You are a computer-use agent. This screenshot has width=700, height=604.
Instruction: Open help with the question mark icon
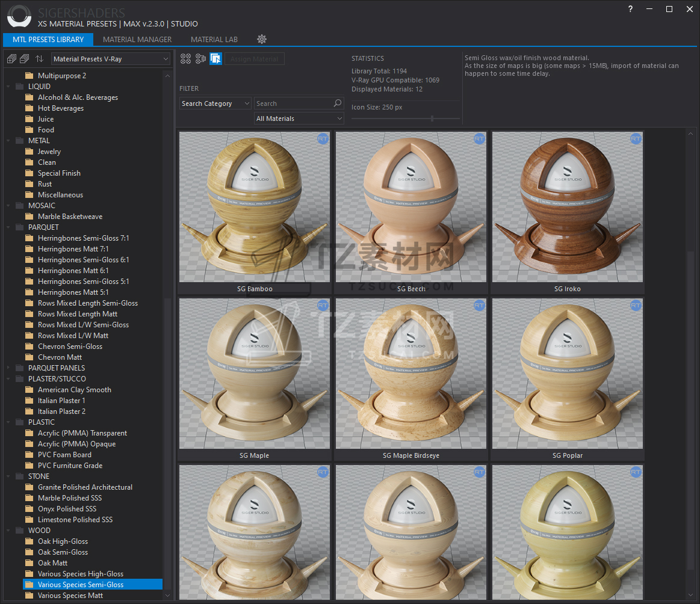(x=630, y=9)
